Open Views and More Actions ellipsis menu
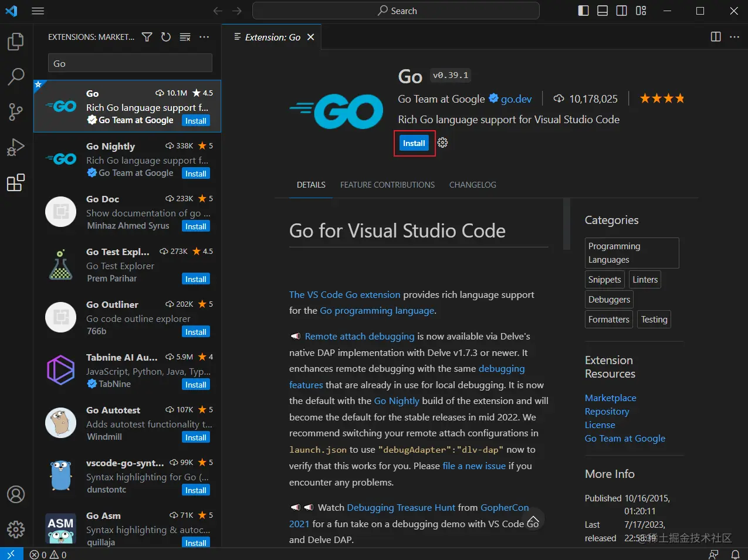Image resolution: width=748 pixels, height=560 pixels. [204, 37]
